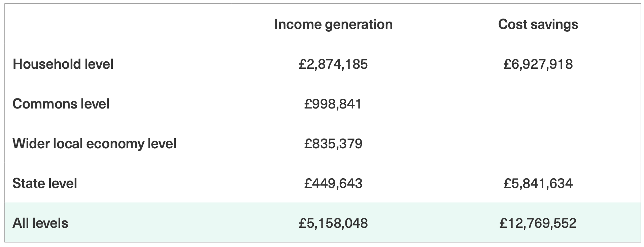Click the Wider local economy level label
This screenshot has width=644, height=247.
click(x=94, y=144)
